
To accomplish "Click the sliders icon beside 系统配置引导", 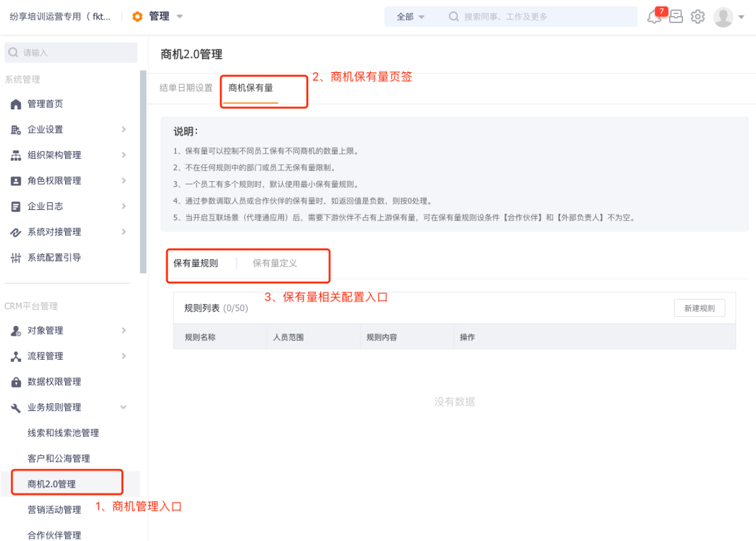I will (x=16, y=258).
